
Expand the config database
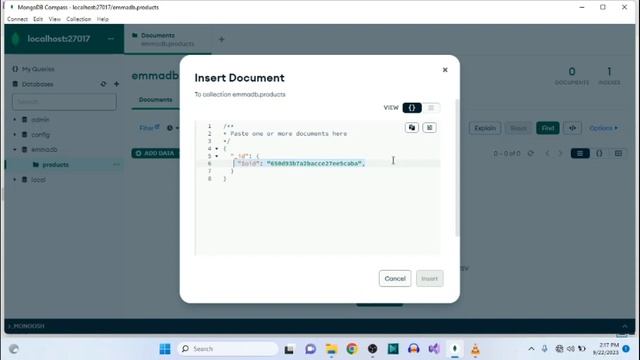click(x=15, y=134)
